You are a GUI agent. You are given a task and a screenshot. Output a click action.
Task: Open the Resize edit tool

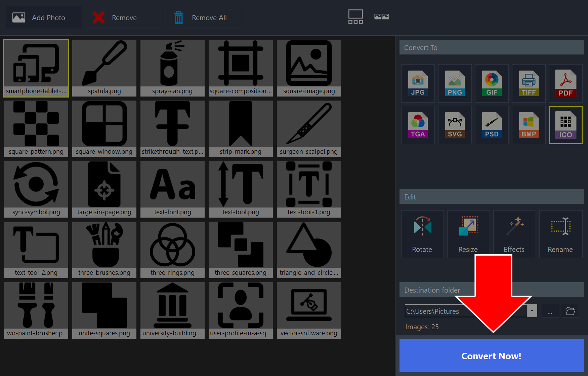pos(468,234)
